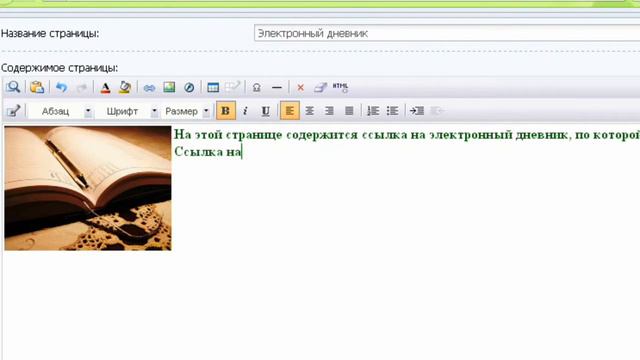Click the 'Название страницы:' label

coord(50,33)
